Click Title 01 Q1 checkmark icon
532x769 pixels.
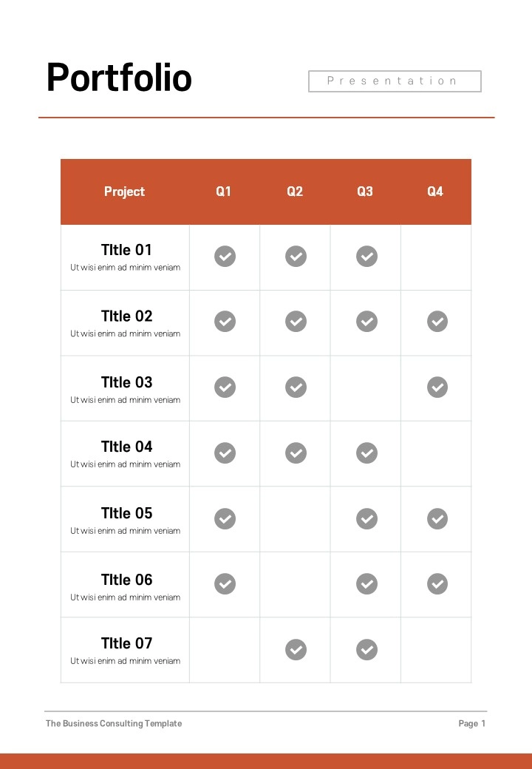point(225,257)
